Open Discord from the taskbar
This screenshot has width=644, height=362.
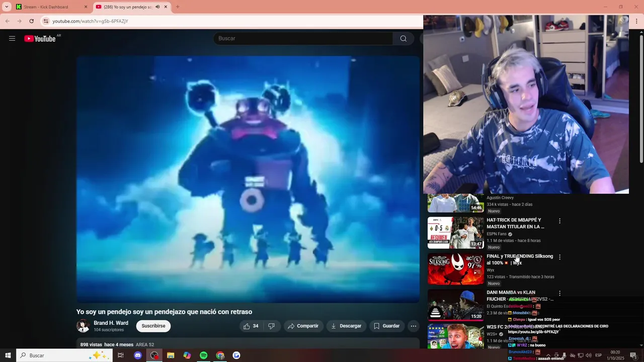click(138, 355)
